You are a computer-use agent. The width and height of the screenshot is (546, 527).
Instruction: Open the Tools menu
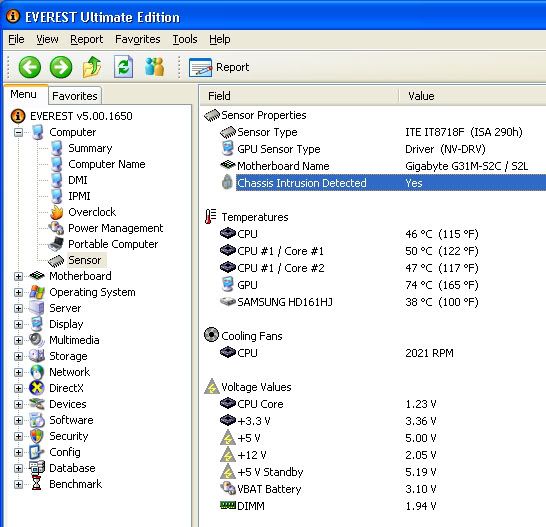pos(185,39)
